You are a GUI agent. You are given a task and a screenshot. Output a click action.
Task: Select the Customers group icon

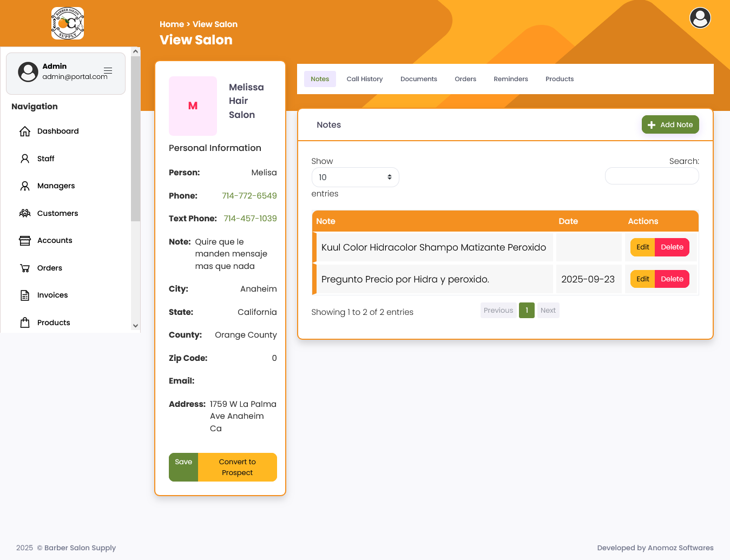(x=25, y=213)
